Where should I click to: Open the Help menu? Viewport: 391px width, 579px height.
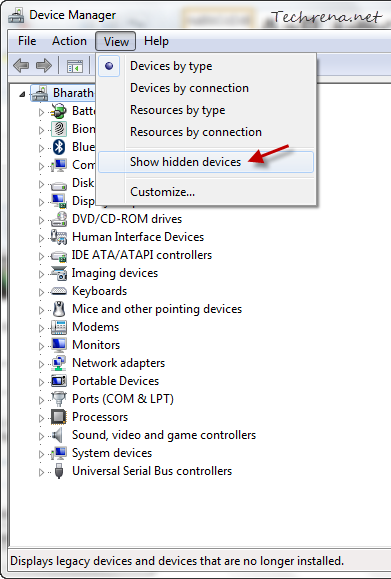[156, 41]
